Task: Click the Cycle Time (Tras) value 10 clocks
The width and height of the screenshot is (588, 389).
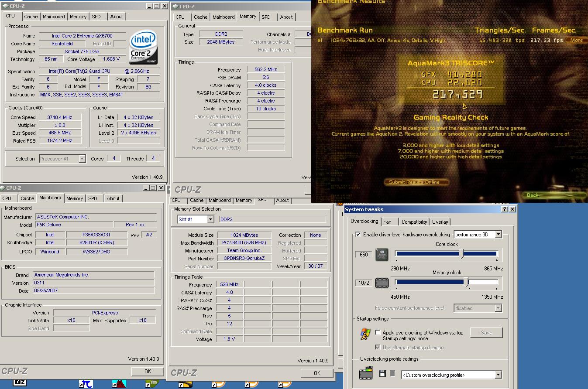Action: coord(266,109)
